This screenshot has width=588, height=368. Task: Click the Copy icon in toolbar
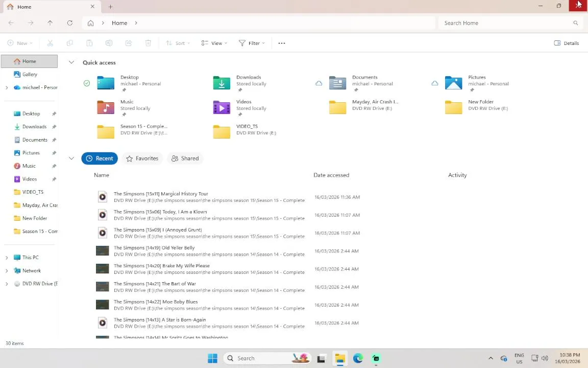[70, 43]
